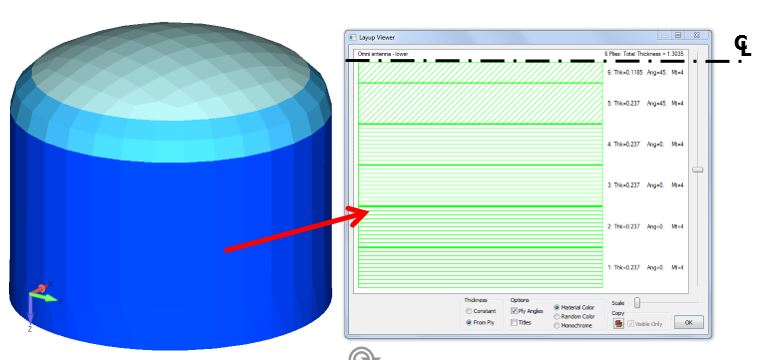Enable the Titles checkbox
This screenshot has height=360, width=766.
514,322
